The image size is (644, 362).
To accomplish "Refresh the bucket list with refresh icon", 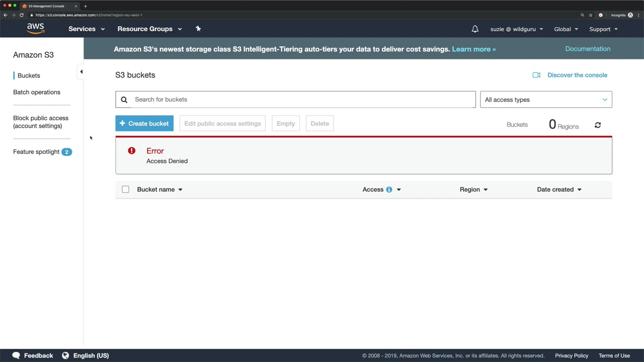I will tap(598, 125).
